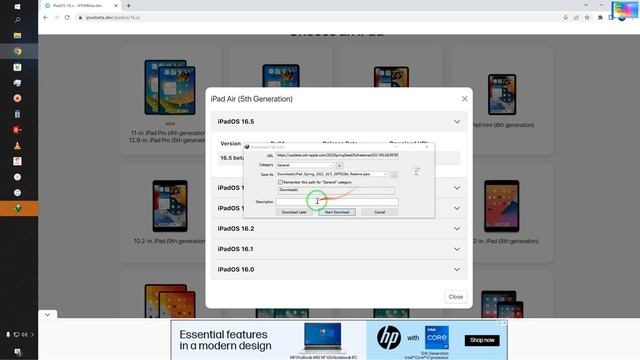Screen dimensions: 640x360
Task: Open taskbar search magnifier
Action: 17,20
